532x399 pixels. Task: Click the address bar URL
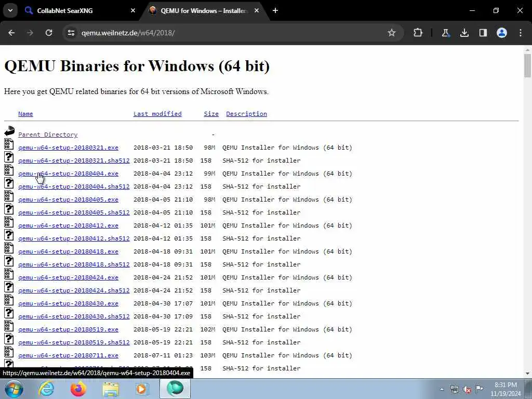point(128,33)
